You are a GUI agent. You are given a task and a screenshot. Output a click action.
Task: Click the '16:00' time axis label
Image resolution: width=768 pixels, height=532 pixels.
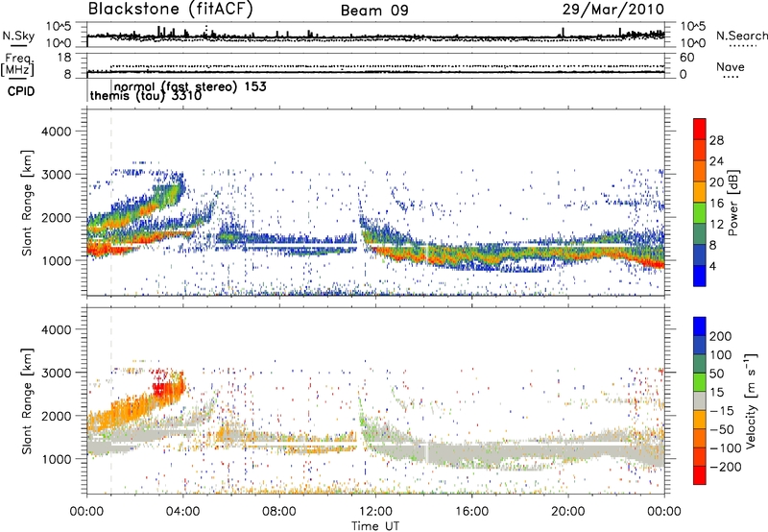[x=471, y=511]
